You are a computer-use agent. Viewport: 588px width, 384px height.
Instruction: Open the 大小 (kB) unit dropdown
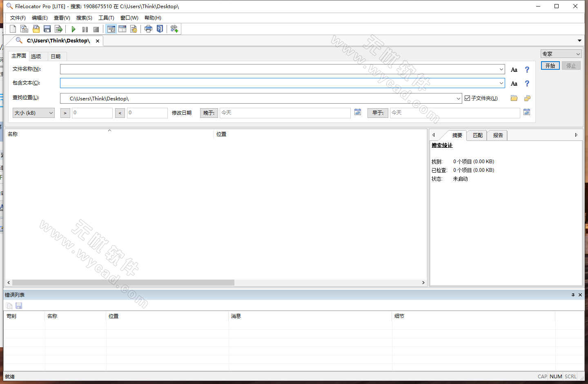click(x=50, y=113)
